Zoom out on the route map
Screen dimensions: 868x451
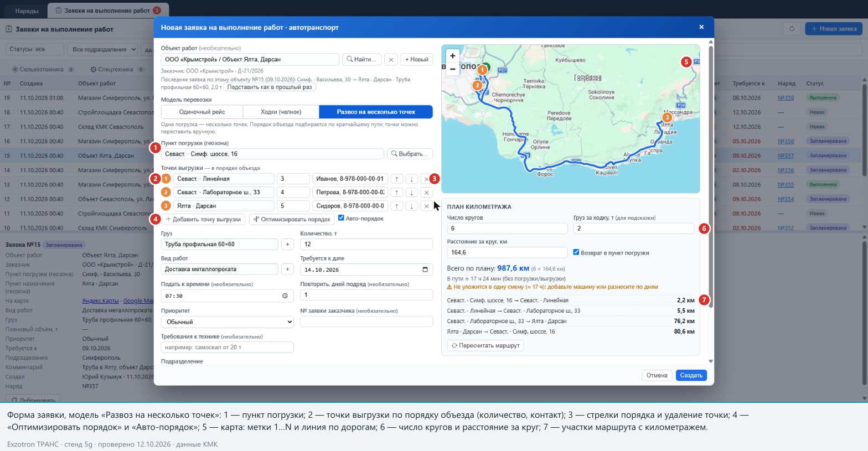[x=453, y=69]
